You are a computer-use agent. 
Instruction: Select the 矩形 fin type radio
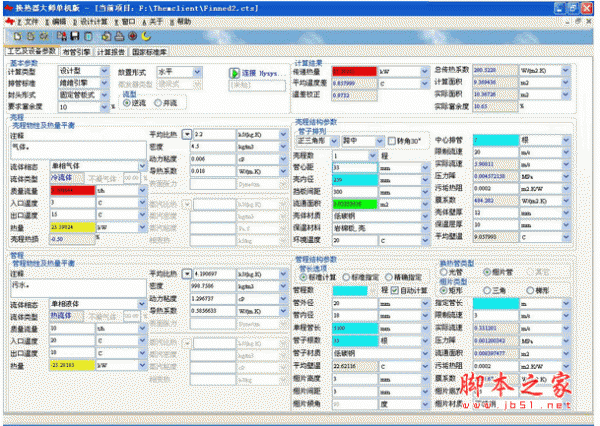pyautogui.click(x=444, y=291)
